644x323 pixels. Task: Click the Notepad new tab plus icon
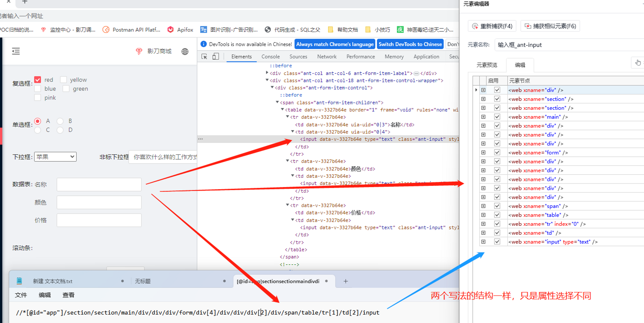tap(346, 281)
